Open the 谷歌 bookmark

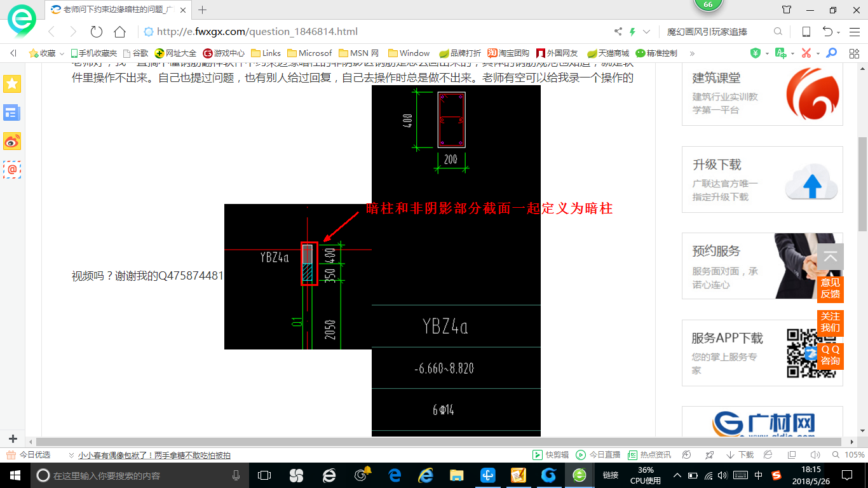(135, 53)
